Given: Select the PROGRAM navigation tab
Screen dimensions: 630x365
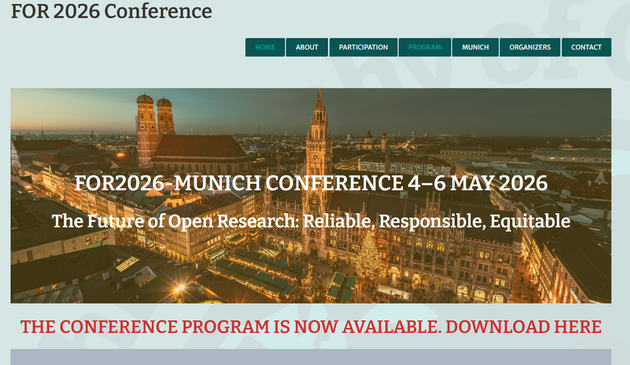Looking at the screenshot, I should pyautogui.click(x=425, y=47).
